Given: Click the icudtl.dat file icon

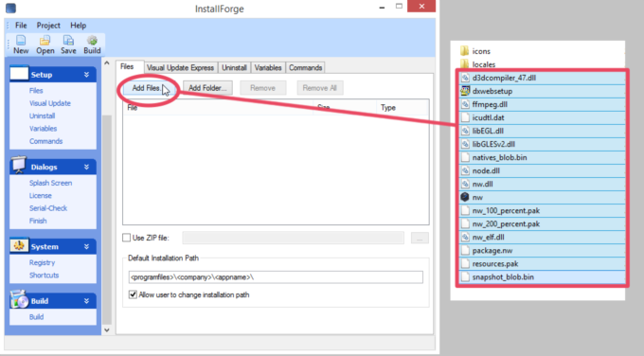Looking at the screenshot, I should point(465,117).
